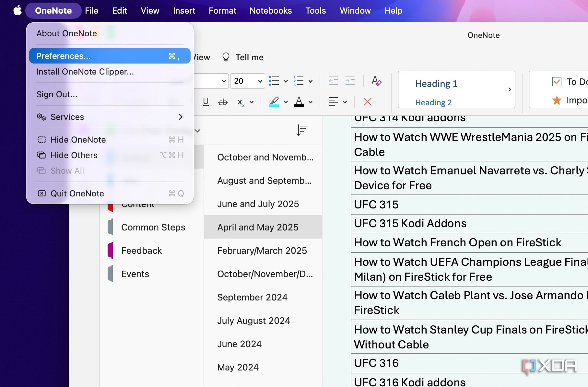Expand the font color picker arrow

coord(310,102)
